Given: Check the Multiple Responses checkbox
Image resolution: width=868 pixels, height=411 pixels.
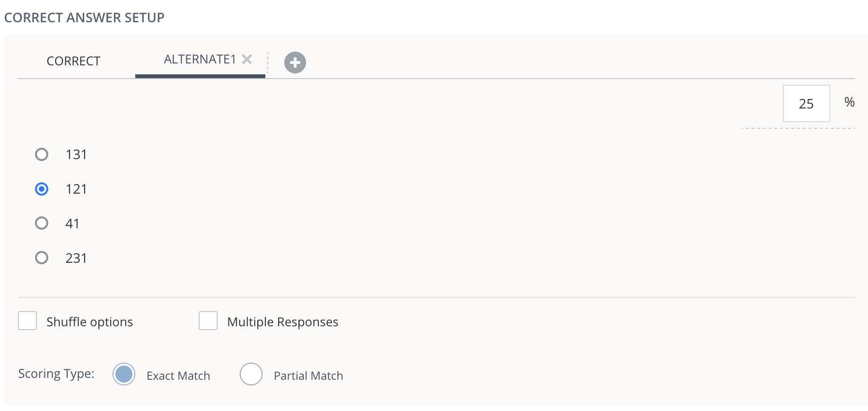Looking at the screenshot, I should pyautogui.click(x=208, y=321).
